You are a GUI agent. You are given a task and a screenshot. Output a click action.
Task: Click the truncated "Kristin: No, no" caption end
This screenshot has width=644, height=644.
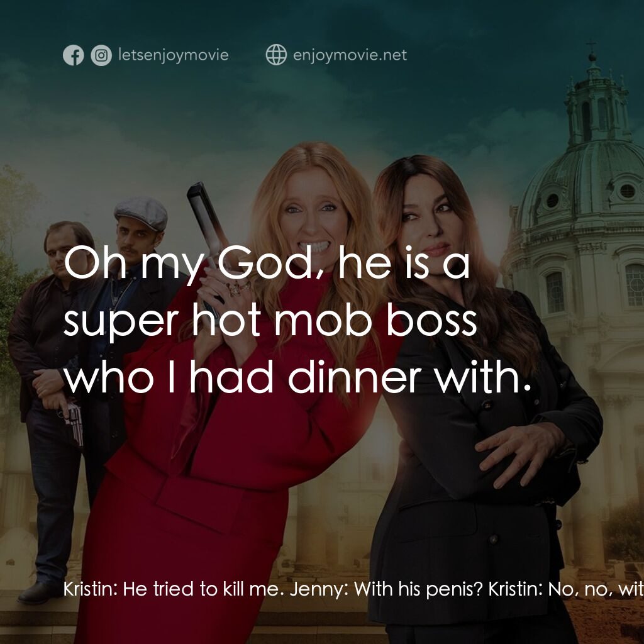(x=566, y=589)
